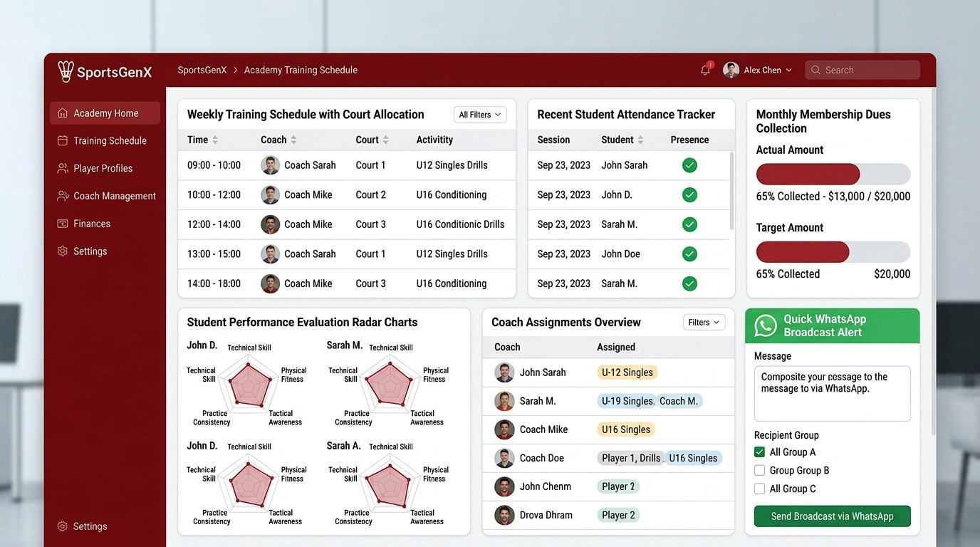Screen dimensions: 980x547
Task: Click Coach Doe's avatar in assignments
Action: pyautogui.click(x=504, y=458)
